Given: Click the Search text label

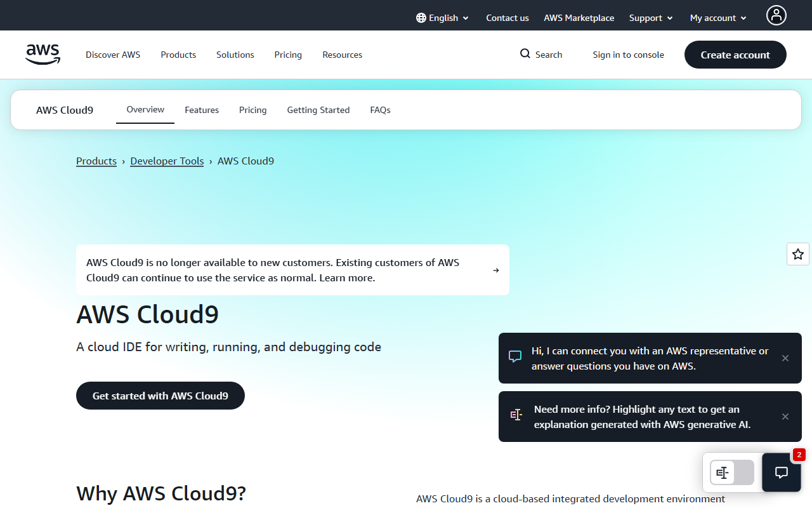Looking at the screenshot, I should coord(549,55).
